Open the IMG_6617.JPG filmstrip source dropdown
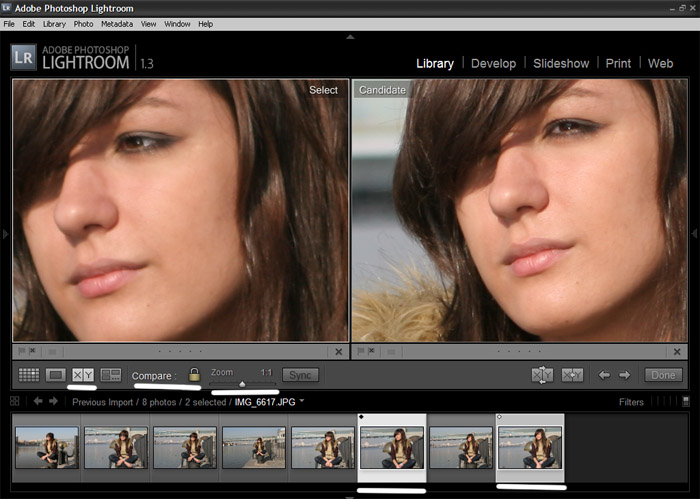This screenshot has height=499, width=700. (x=302, y=401)
